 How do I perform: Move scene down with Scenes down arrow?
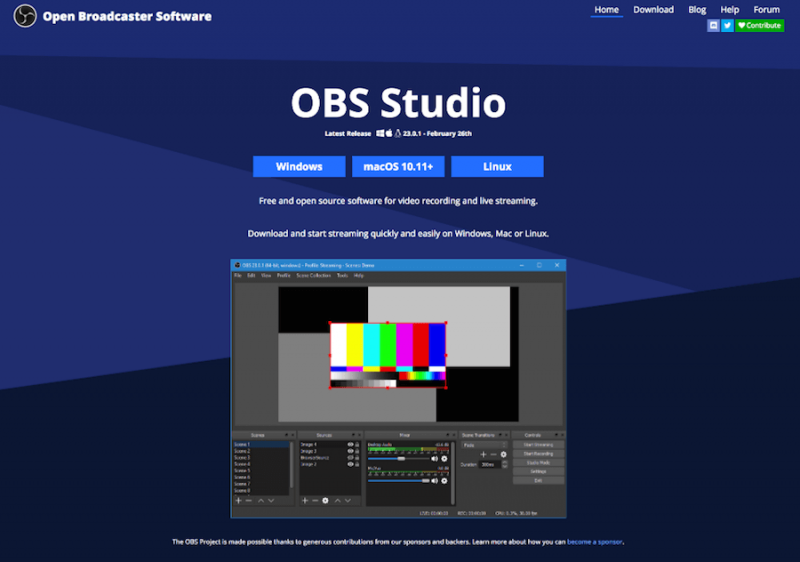(271, 501)
